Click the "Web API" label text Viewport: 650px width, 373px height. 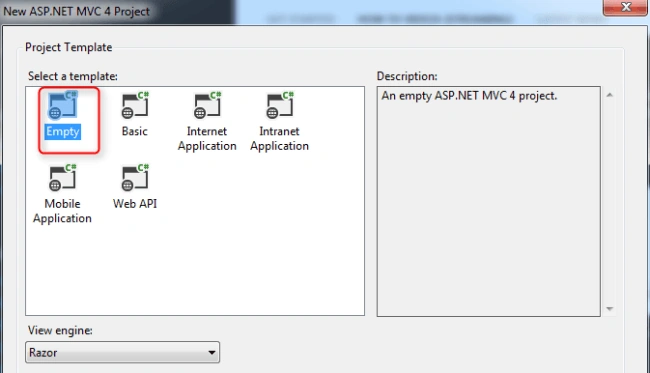135,203
